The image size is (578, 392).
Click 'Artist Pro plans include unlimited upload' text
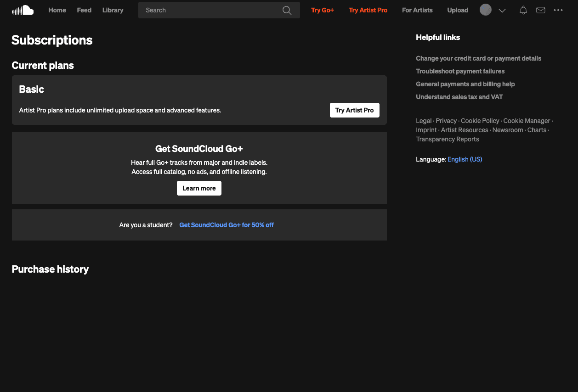point(120,110)
